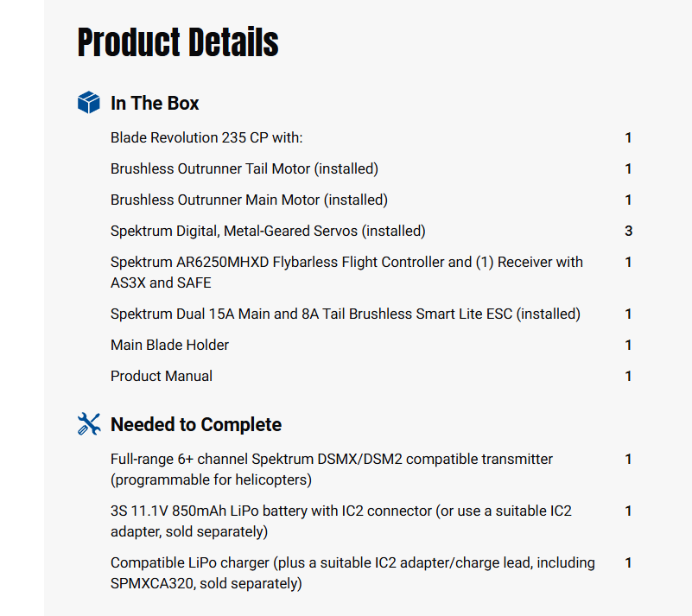Click quantity 1 beside the LiPo charger

[x=629, y=562]
